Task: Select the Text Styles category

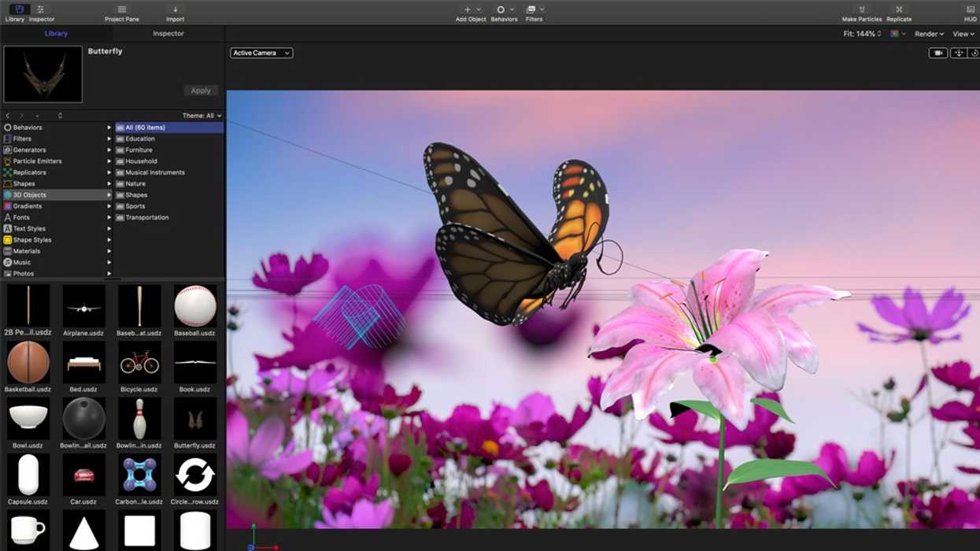Action: [x=57, y=228]
